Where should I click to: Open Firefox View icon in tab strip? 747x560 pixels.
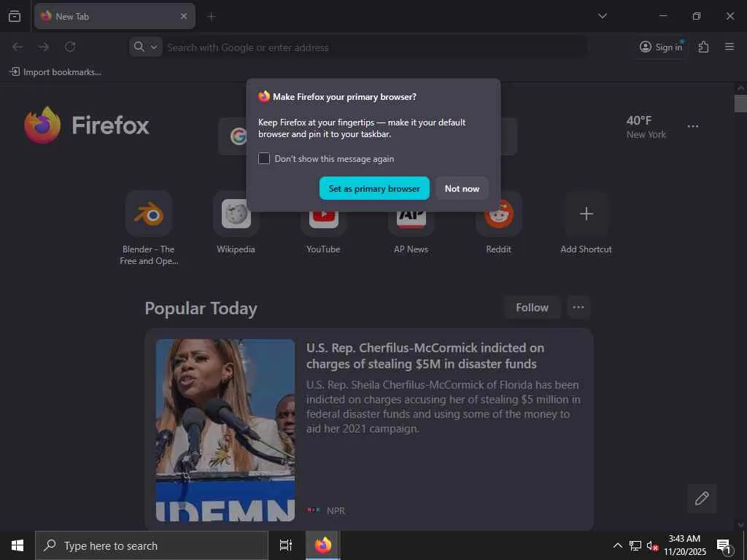[15, 16]
